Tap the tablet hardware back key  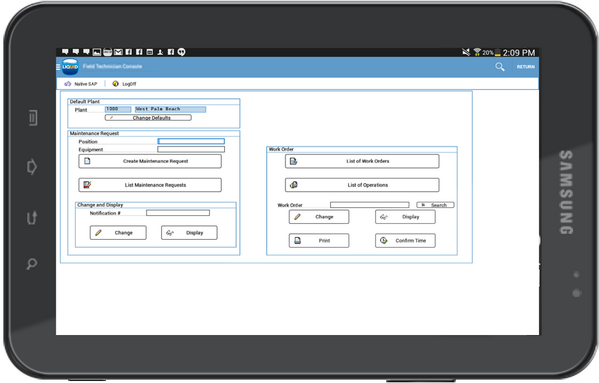[x=32, y=217]
